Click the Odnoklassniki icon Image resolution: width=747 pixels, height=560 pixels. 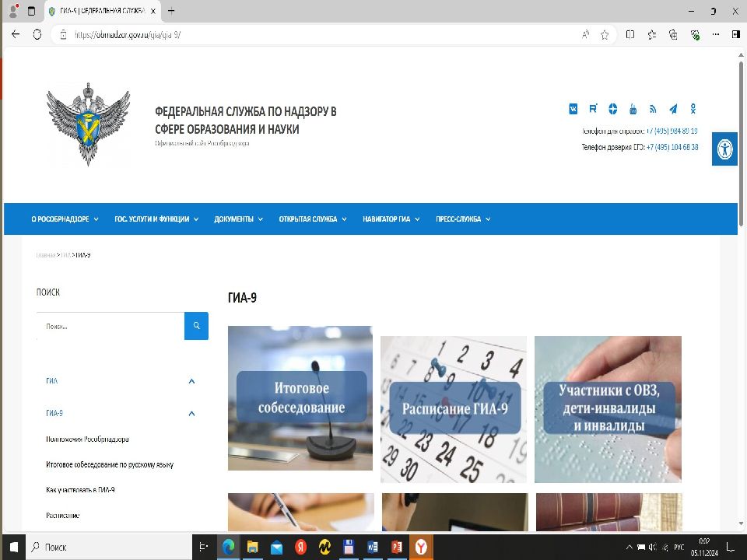[x=693, y=109]
